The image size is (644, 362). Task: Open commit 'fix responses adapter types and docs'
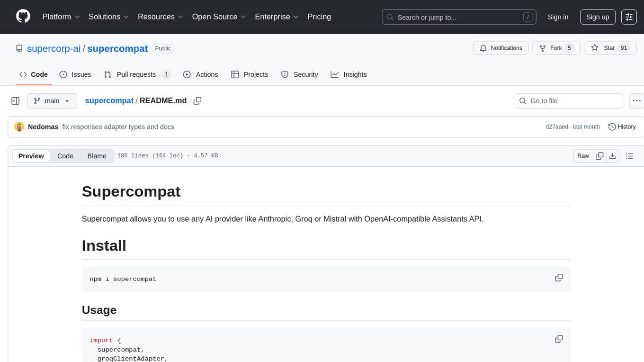(118, 127)
